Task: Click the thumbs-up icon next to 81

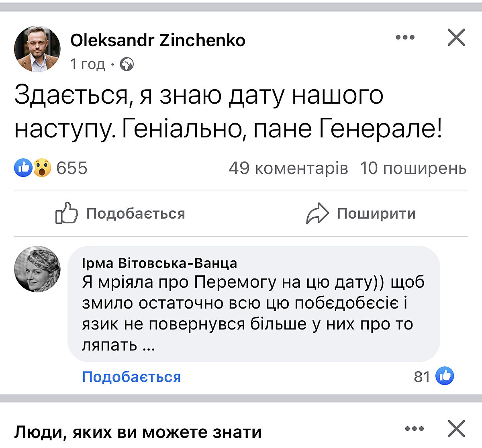Action: 445,376
